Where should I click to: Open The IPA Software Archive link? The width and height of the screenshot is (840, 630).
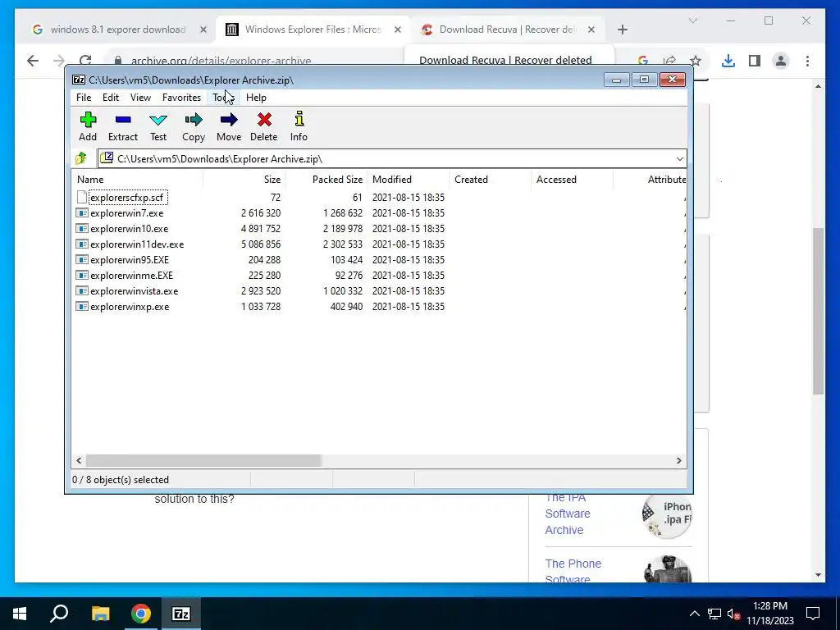click(568, 514)
